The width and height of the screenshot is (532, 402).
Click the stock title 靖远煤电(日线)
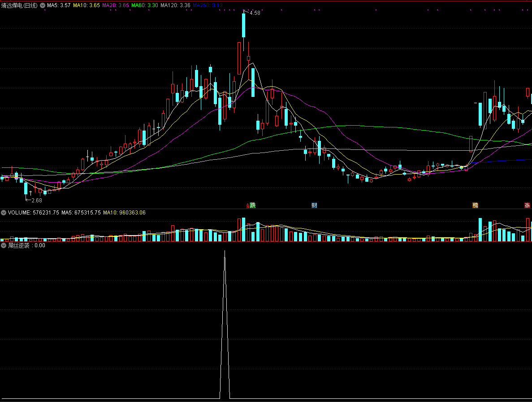pyautogui.click(x=19, y=5)
